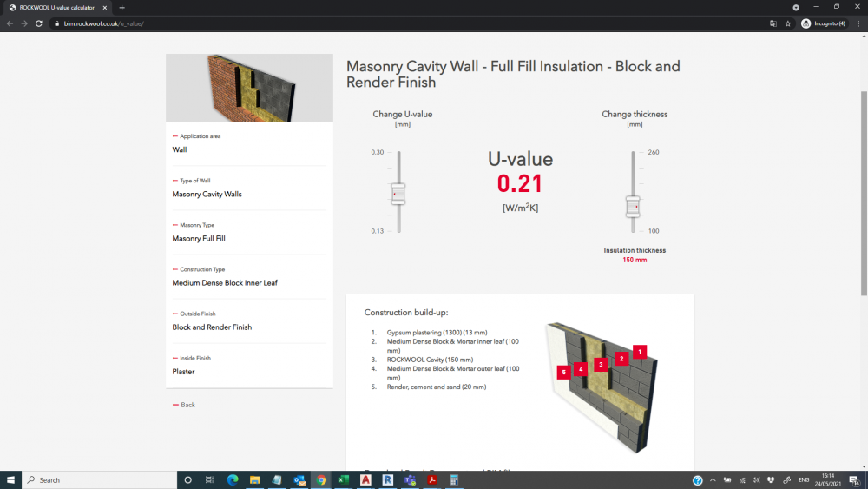Viewport: 868px width, 489px height.
Task: Open Calculator from the taskbar
Action: coord(454,479)
